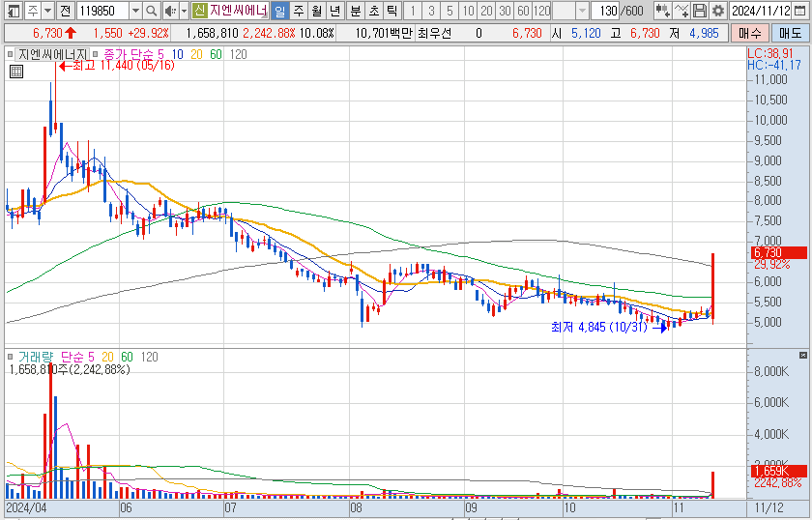Switch to the 주 weekly chart tab

[x=299, y=11]
